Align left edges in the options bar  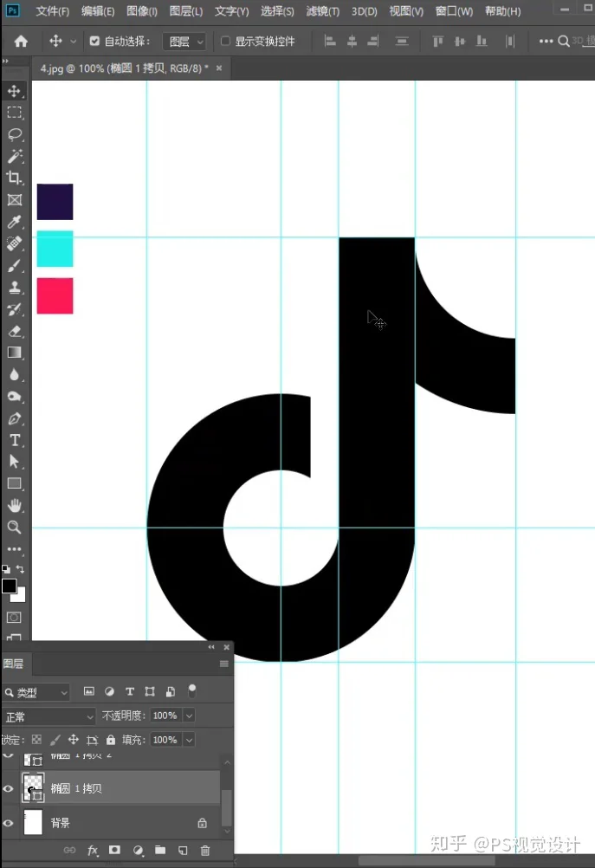coord(330,41)
